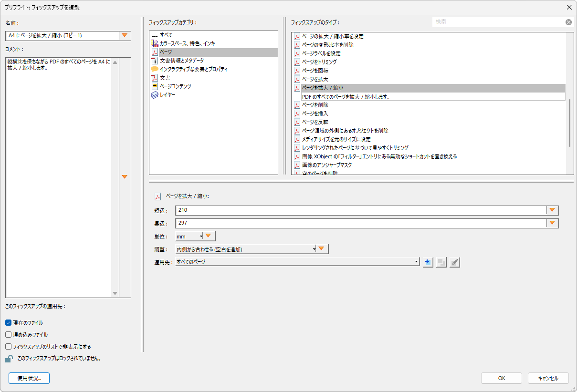Click the レイヤー category icon
Screen dimensions: 577x392
click(x=155, y=95)
